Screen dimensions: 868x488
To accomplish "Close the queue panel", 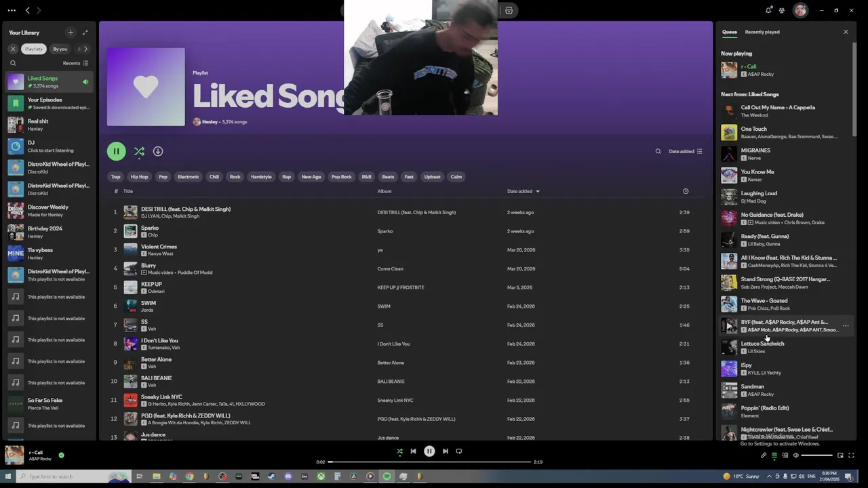I will coord(846,32).
